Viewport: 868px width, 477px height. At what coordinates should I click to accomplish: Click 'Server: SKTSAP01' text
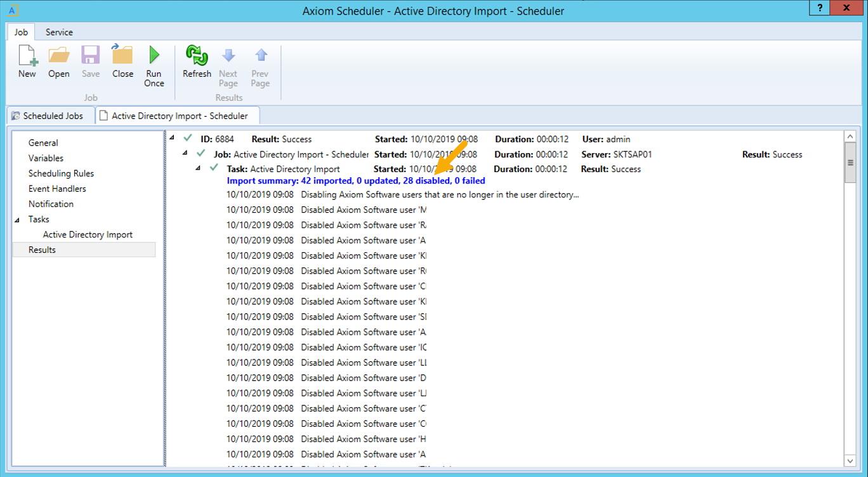pyautogui.click(x=617, y=154)
